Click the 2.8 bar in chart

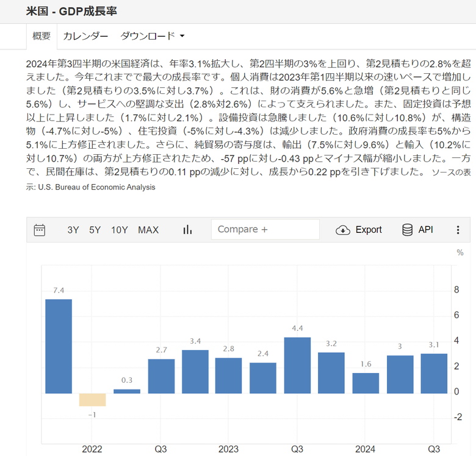coord(229,376)
